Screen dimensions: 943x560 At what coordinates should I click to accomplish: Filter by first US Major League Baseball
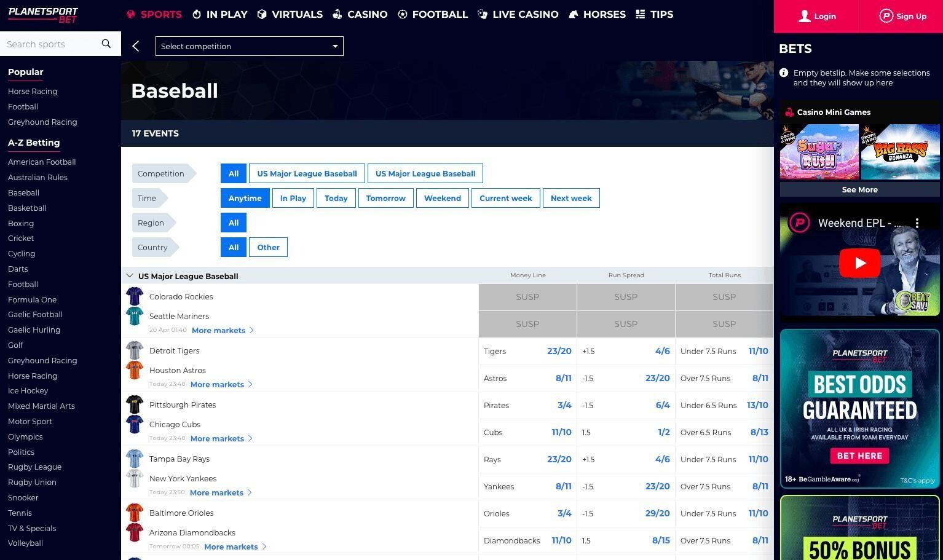coord(307,173)
